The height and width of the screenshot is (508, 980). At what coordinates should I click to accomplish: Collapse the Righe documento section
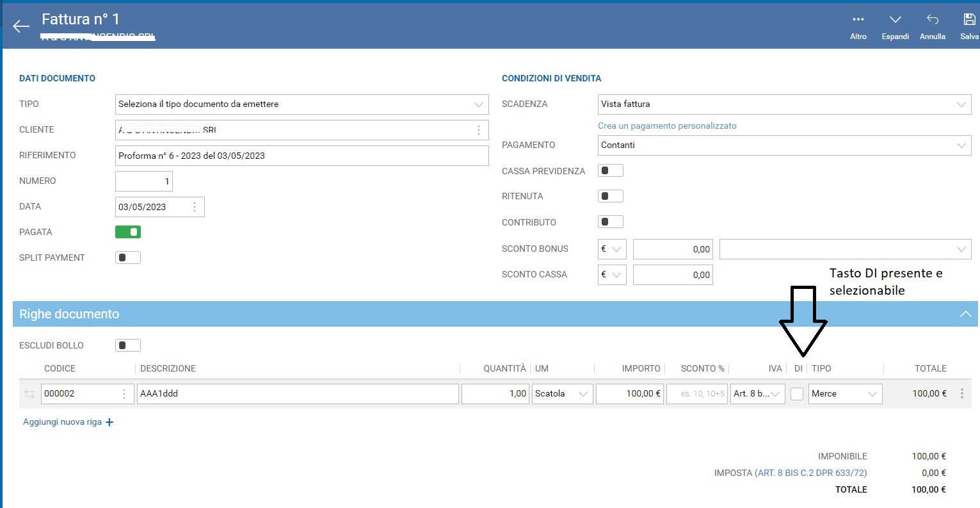coord(965,314)
